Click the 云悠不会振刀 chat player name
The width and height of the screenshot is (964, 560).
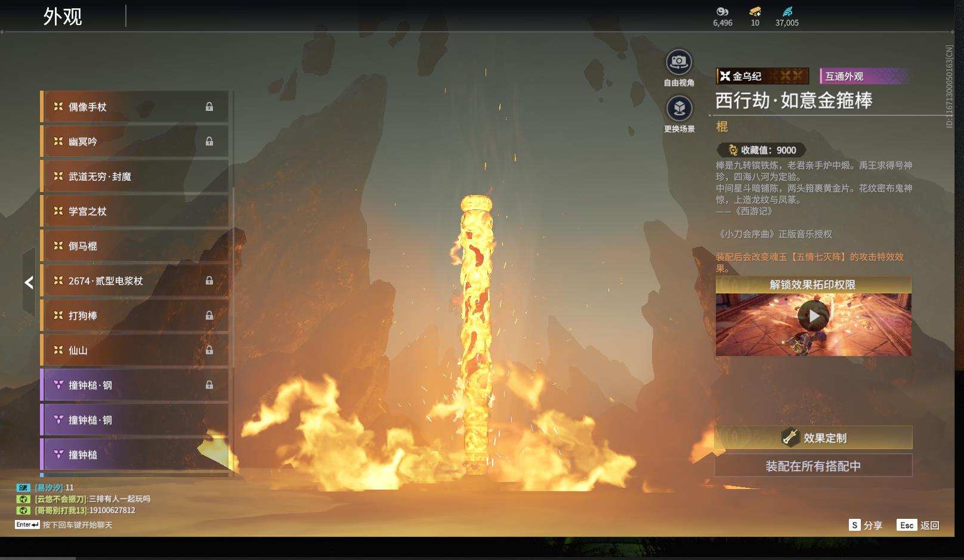click(60, 499)
